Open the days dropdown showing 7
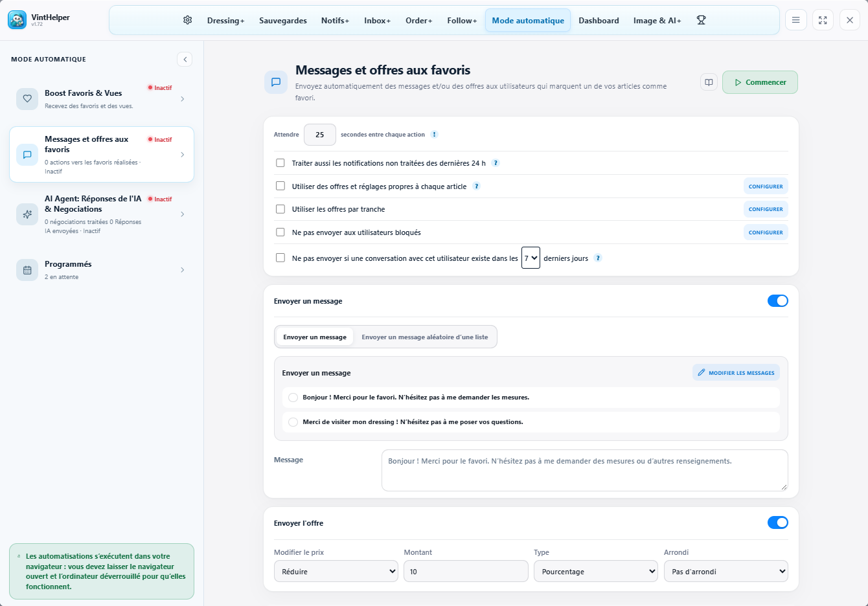This screenshot has width=868, height=606. tap(531, 258)
